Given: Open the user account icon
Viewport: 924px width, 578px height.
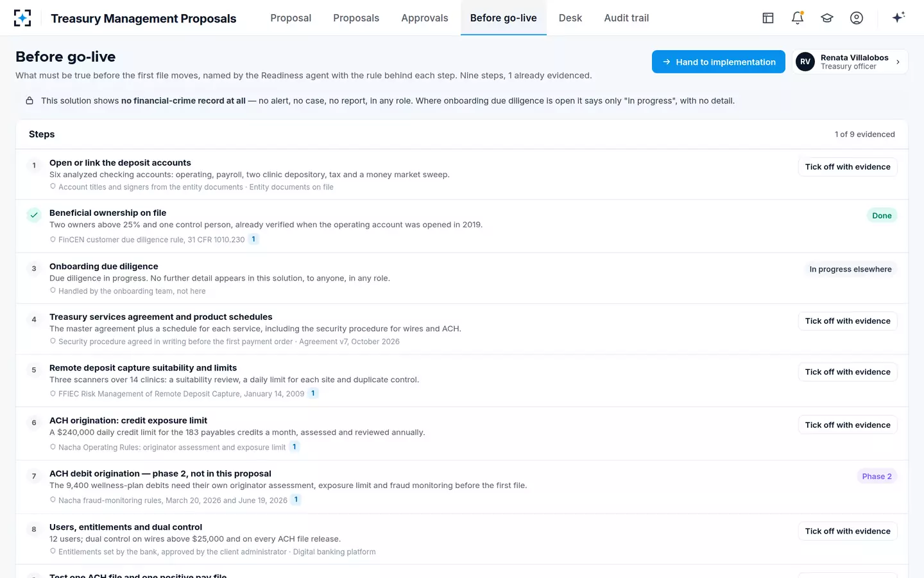Looking at the screenshot, I should pyautogui.click(x=857, y=18).
